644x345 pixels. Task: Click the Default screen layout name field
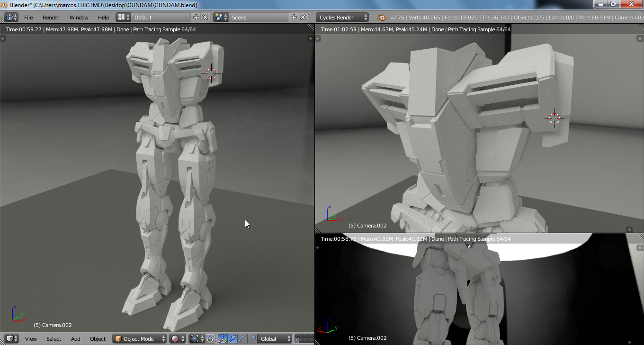(x=161, y=18)
